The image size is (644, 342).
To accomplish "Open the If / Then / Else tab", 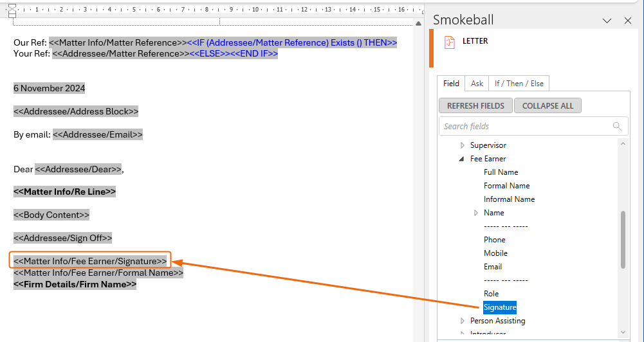I will 519,84.
